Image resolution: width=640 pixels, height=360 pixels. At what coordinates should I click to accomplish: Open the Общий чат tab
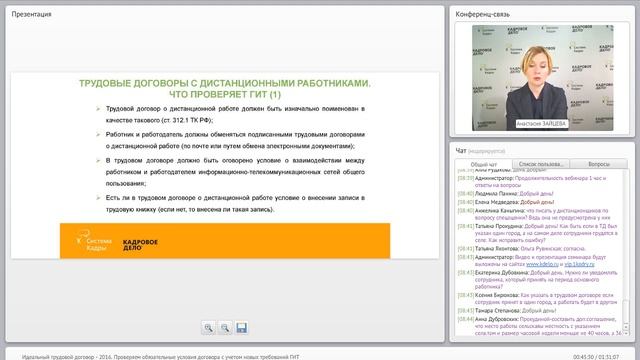(x=484, y=164)
